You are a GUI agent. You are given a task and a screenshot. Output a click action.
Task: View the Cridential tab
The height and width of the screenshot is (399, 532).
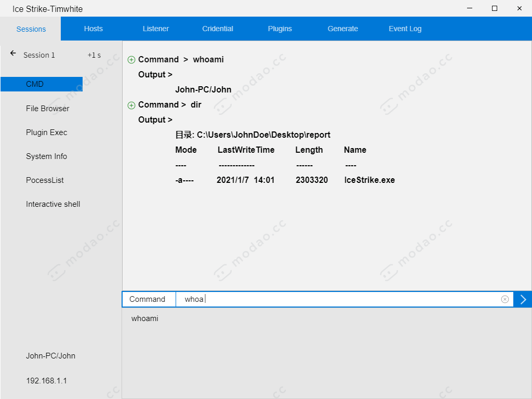[218, 29]
